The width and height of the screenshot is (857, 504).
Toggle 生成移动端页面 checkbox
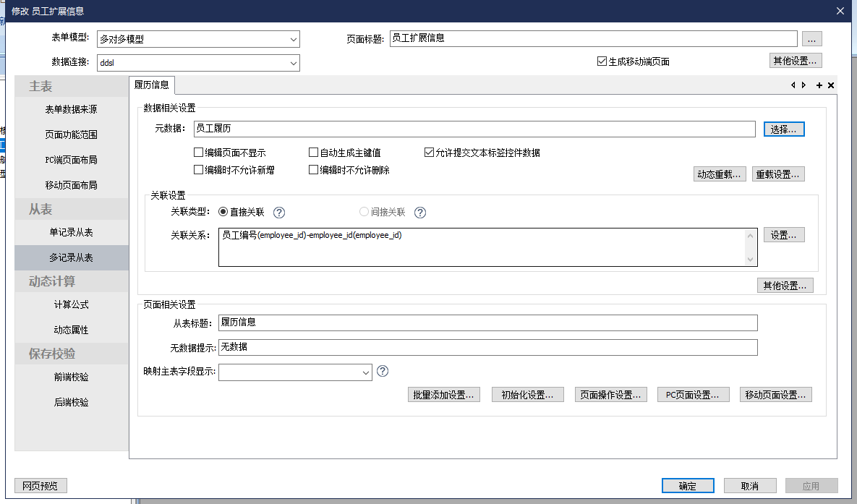click(x=602, y=61)
